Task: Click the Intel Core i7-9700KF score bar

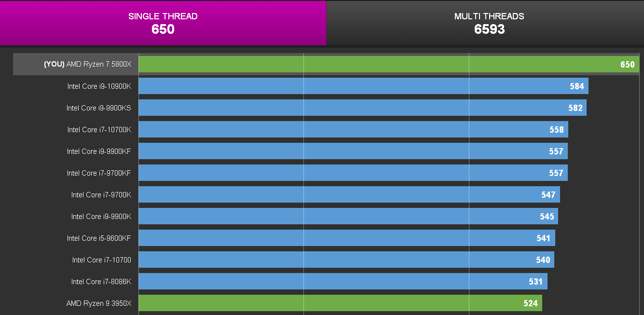Action: point(353,173)
